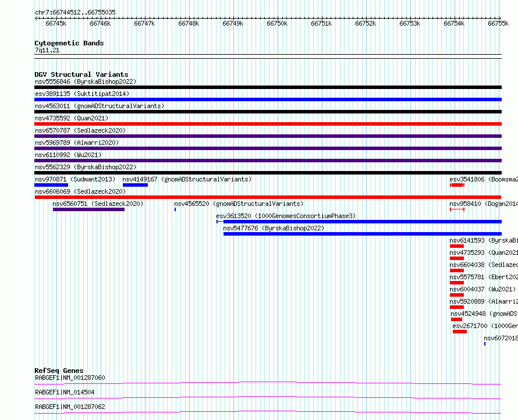Click the nsv4735592 (Quan2021) label
The height and width of the screenshot is (420, 518).
[72, 118]
